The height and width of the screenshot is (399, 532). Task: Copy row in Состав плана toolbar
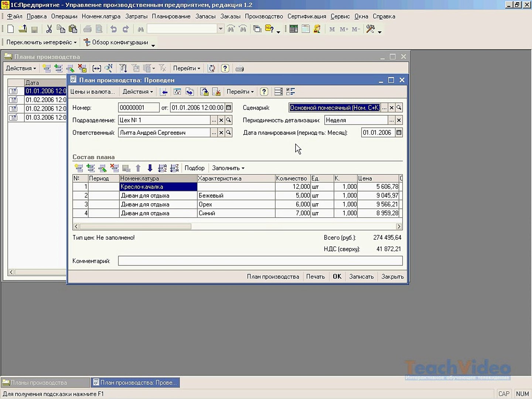(91, 168)
